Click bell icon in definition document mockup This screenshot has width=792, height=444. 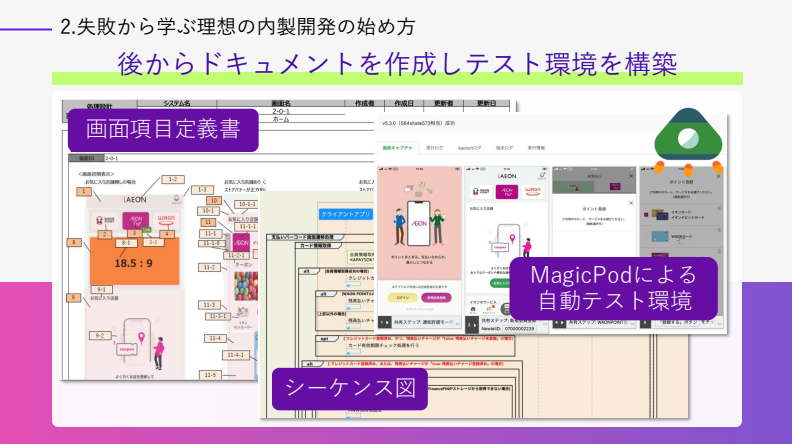(176, 200)
